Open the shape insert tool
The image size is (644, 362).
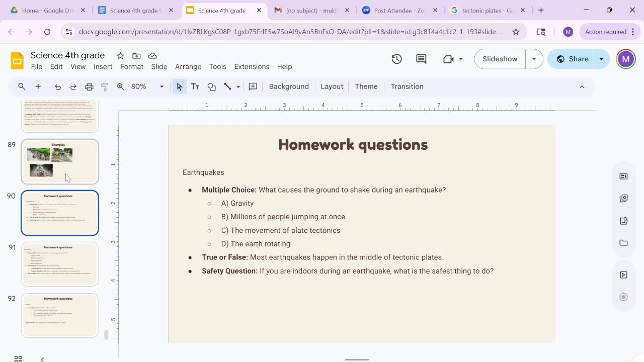click(212, 86)
